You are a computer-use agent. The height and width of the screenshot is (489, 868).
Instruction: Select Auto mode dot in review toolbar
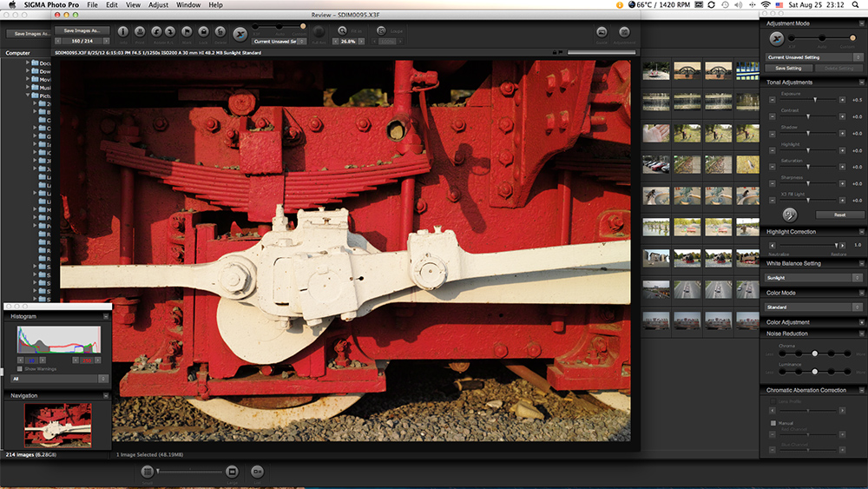click(x=279, y=26)
